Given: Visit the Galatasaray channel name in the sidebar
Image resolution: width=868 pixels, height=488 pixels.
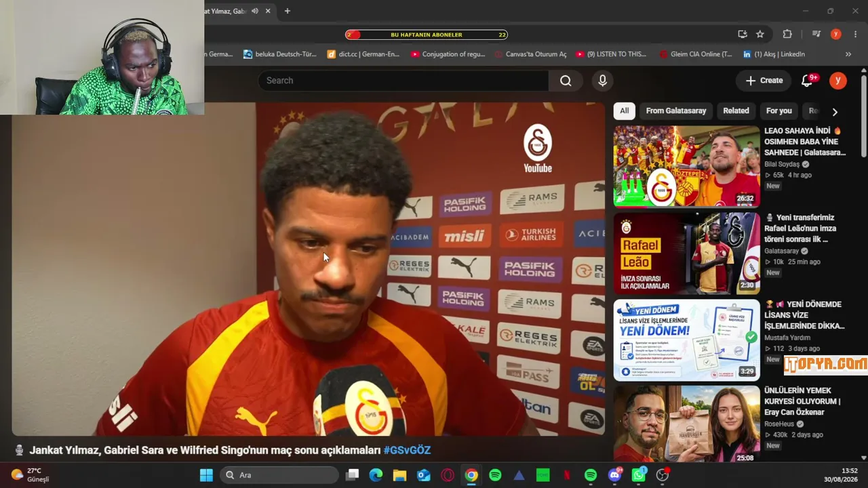Looking at the screenshot, I should click(x=782, y=251).
